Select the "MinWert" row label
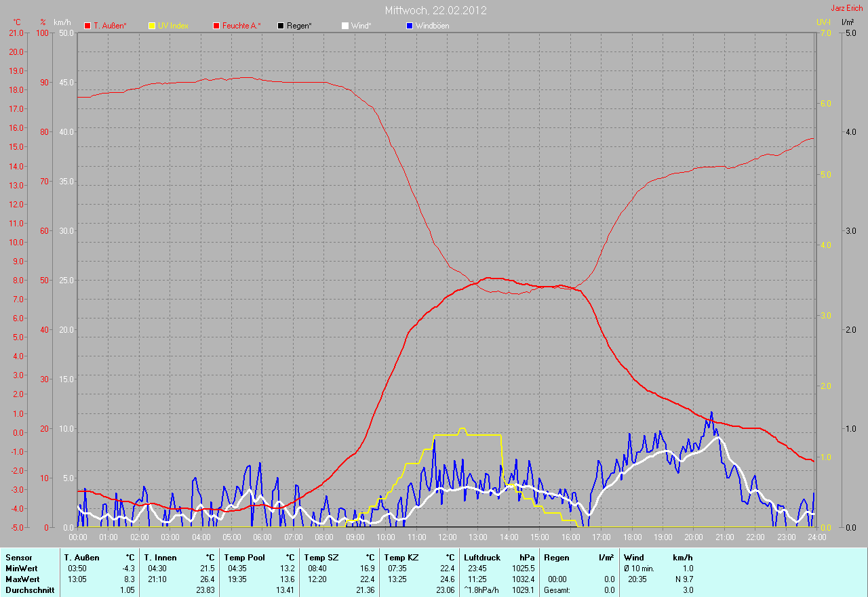 (22, 569)
